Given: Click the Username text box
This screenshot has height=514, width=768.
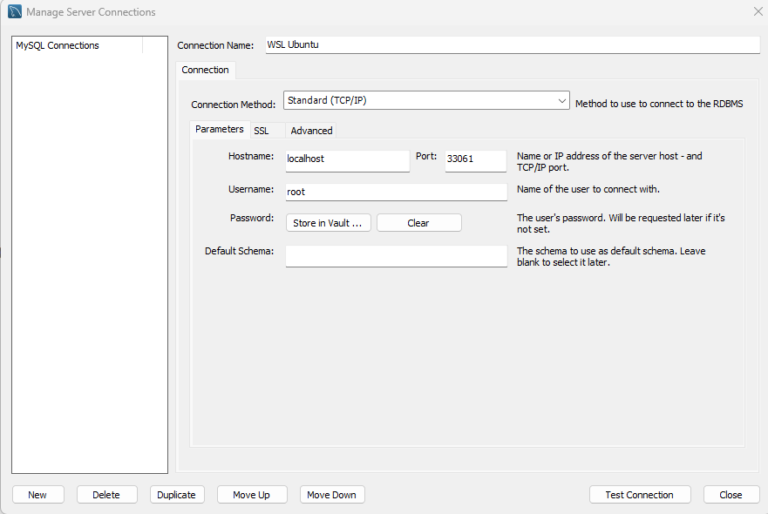Looking at the screenshot, I should (x=396, y=191).
